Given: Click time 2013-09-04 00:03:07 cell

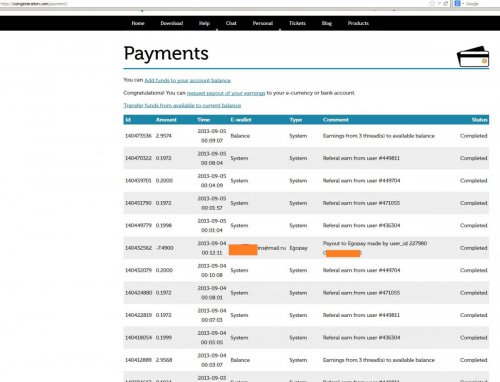Looking at the screenshot, I should tap(212, 360).
